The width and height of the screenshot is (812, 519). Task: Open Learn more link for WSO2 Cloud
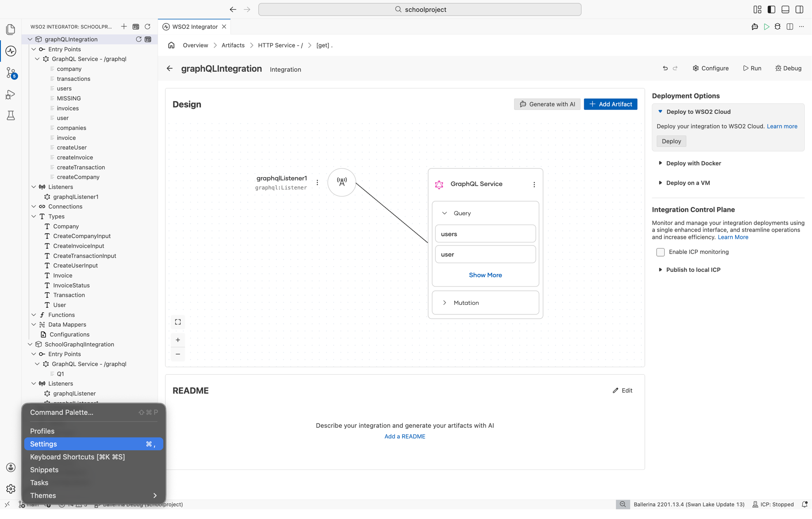[782, 126]
